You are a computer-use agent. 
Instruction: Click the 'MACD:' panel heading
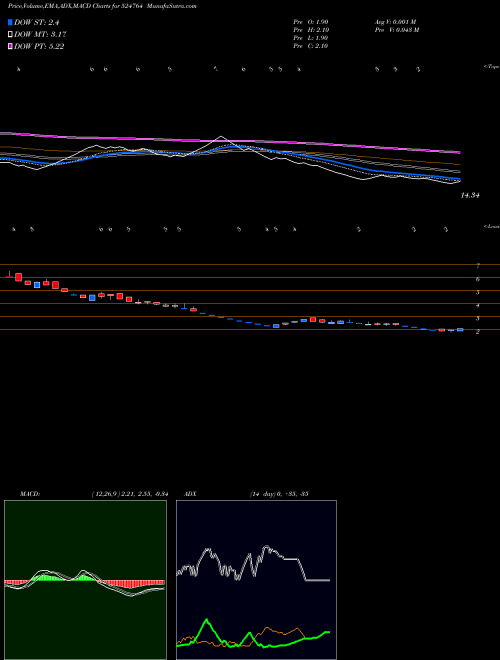tap(30, 494)
